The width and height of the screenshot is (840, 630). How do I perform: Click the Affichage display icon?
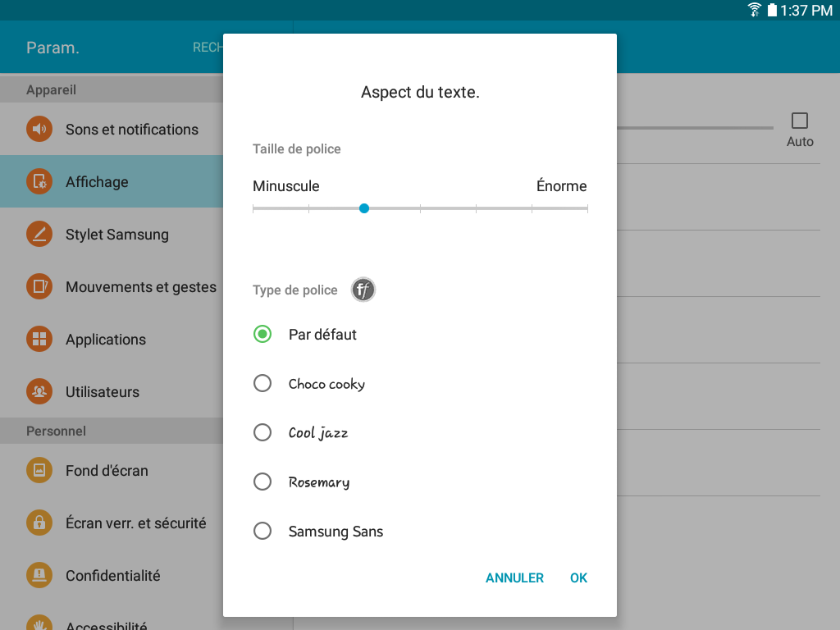point(39,181)
